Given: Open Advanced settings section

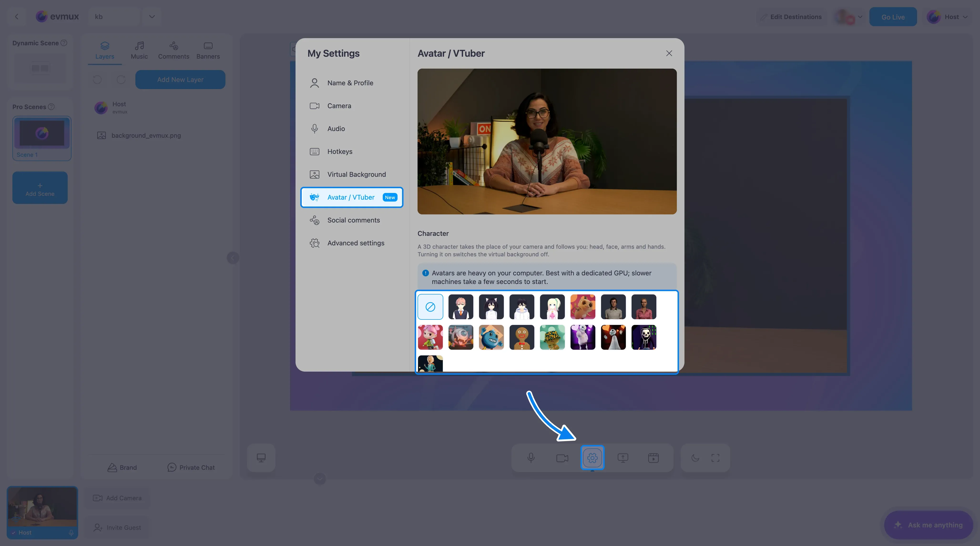Looking at the screenshot, I should coord(352,243).
